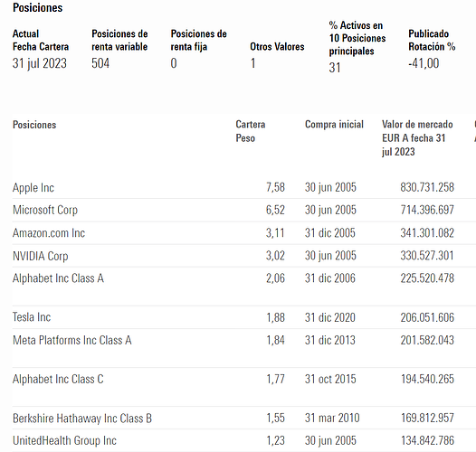Select Meta Platforms weight 1,84
Screen dimensions: 476x452
coord(276,340)
